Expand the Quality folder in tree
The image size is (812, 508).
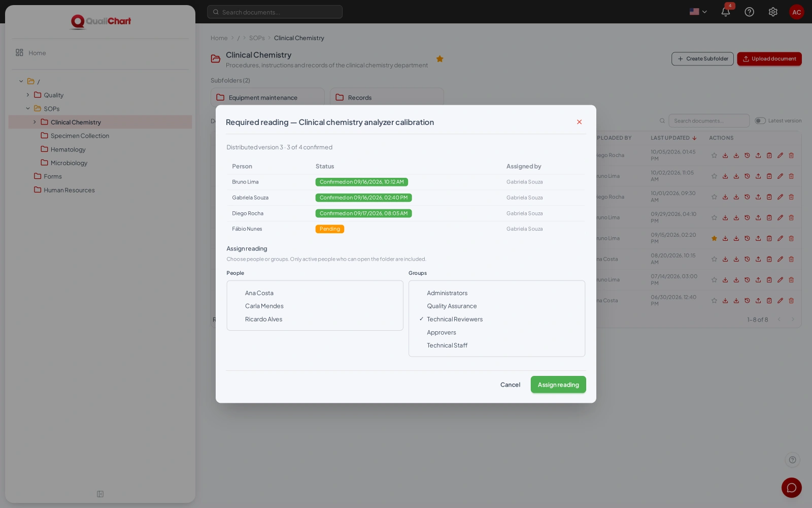click(x=28, y=95)
